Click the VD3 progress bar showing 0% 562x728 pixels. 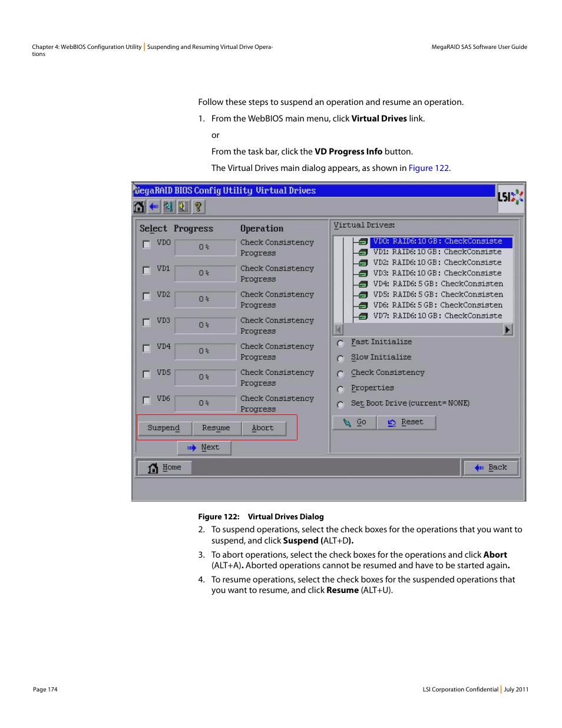(204, 325)
